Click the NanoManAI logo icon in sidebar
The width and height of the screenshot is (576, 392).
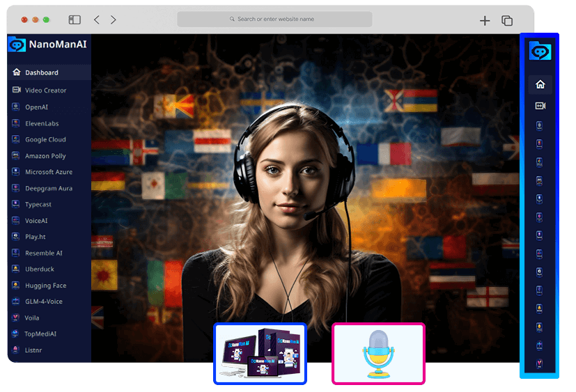click(16, 45)
